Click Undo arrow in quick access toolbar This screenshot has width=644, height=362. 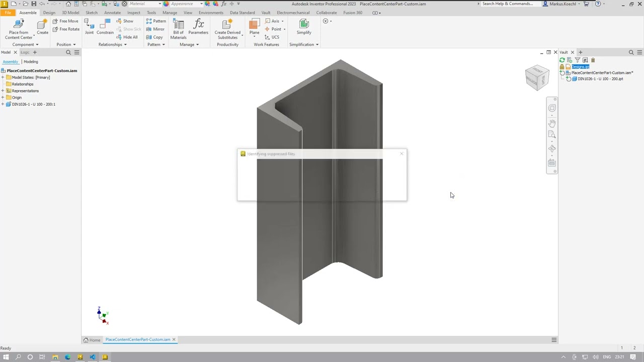pyautogui.click(x=42, y=4)
